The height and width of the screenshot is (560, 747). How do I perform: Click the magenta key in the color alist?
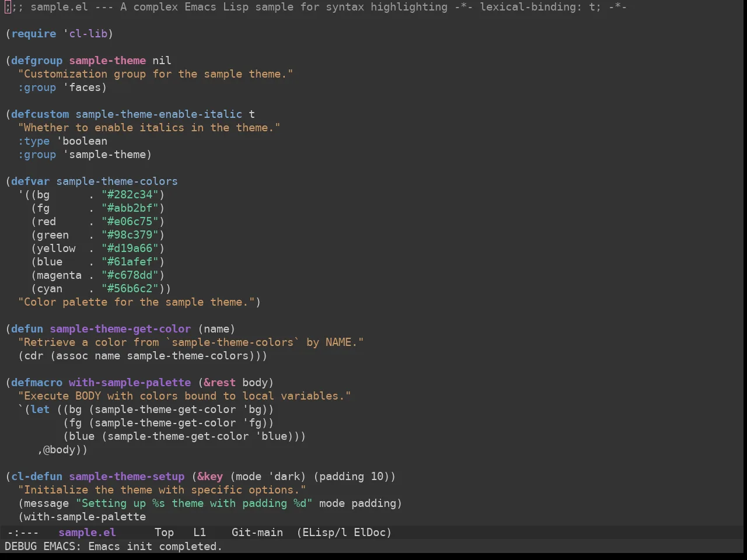point(60,275)
